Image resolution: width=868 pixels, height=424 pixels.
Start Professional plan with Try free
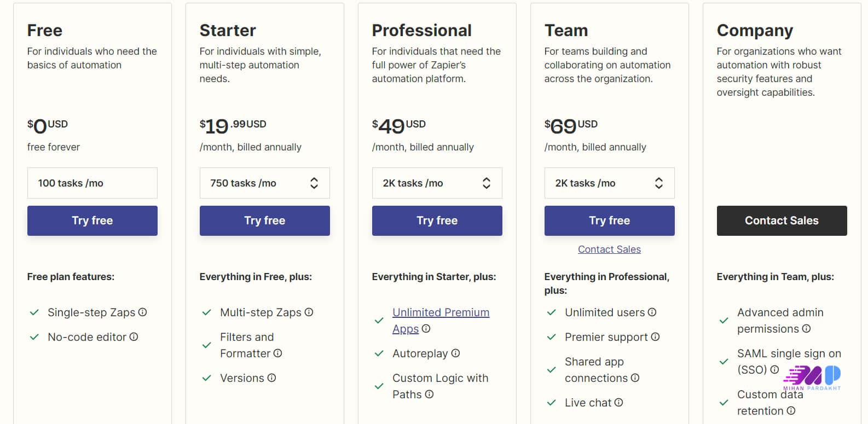[437, 220]
